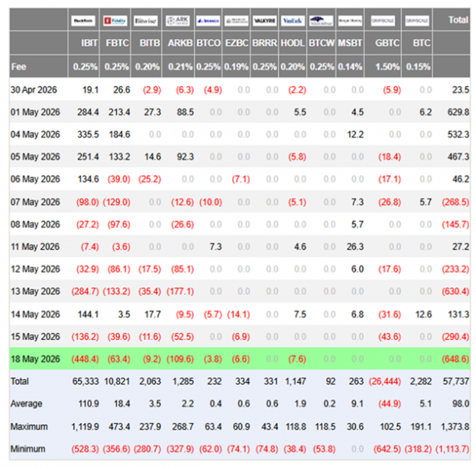Select the IBIT column header
Viewport: 476px width, 467px height.
90,43
